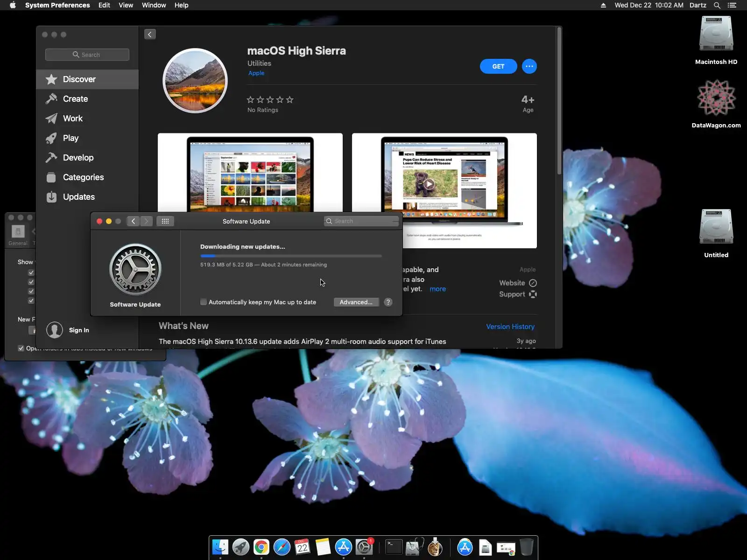Open Launchpad from the Dock

(241, 547)
